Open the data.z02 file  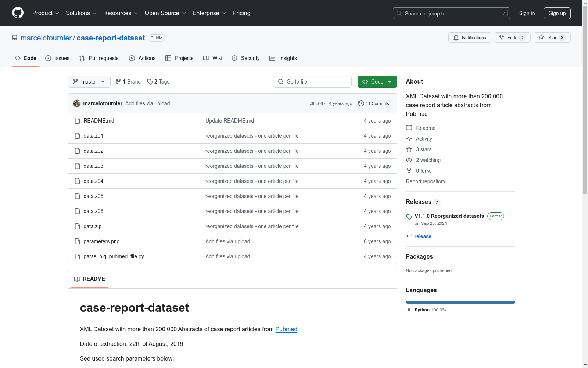(x=93, y=151)
